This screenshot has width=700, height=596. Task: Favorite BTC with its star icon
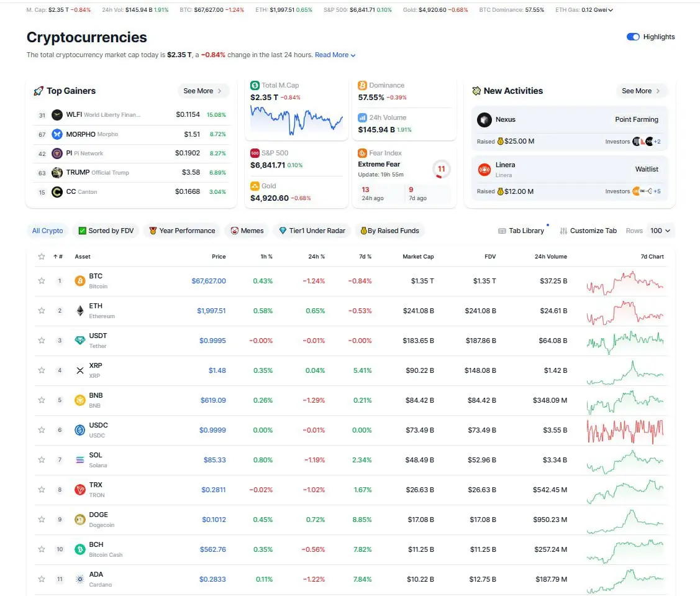point(42,280)
